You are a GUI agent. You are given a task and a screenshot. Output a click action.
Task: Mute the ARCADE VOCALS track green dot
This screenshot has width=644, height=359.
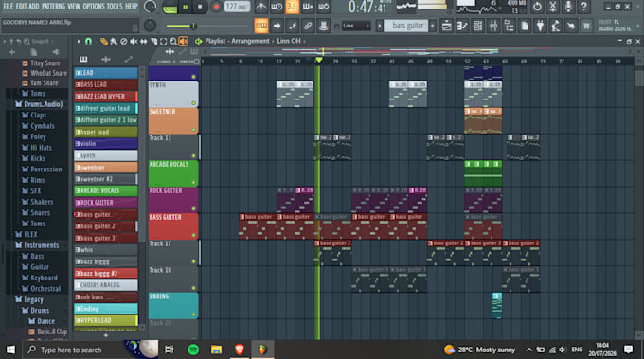[193, 183]
